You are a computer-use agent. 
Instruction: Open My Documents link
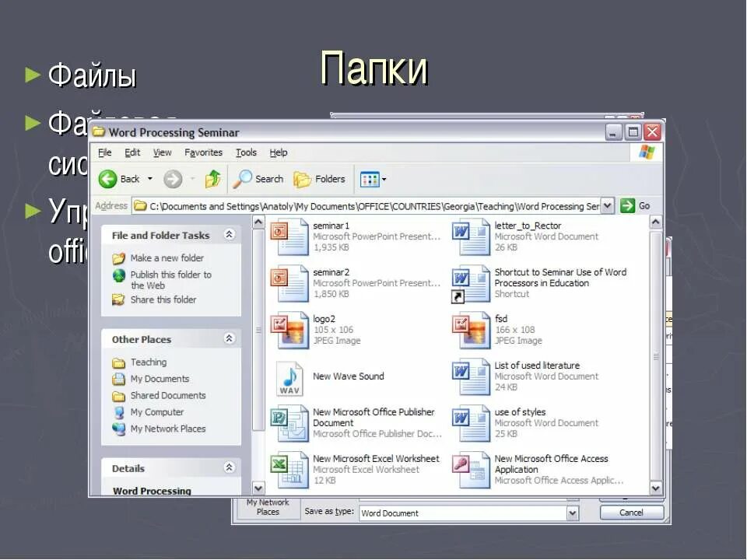click(160, 379)
